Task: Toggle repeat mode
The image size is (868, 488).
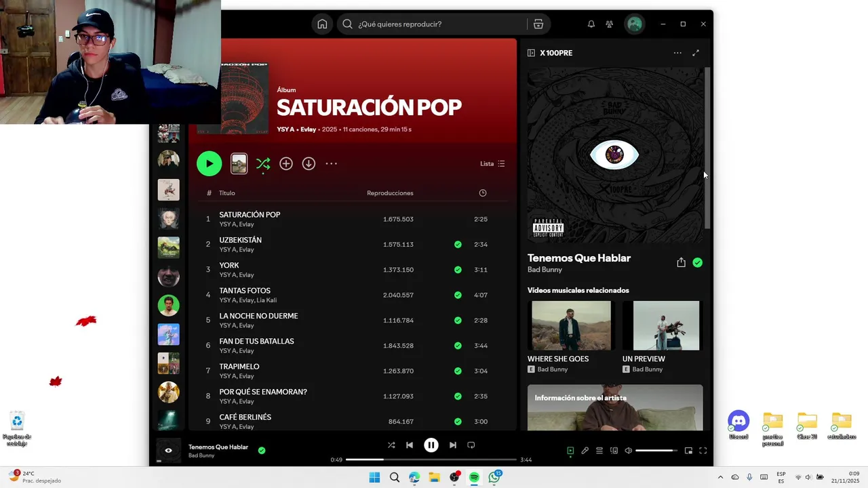Action: [471, 445]
